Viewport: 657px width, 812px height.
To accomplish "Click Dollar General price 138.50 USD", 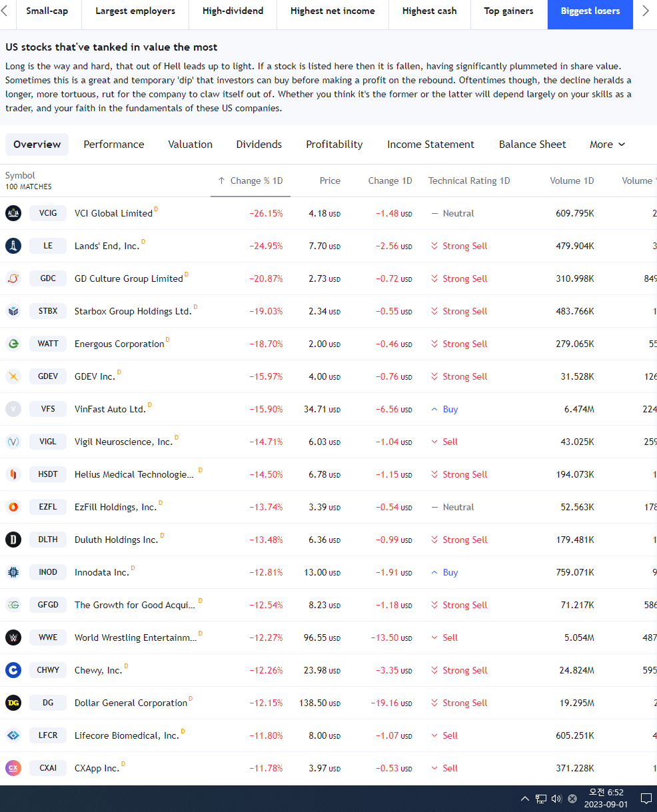I will [319, 703].
